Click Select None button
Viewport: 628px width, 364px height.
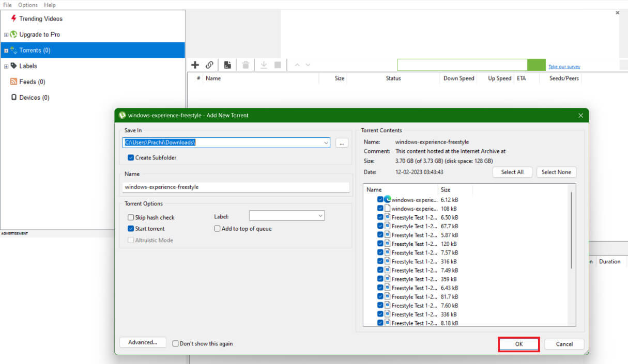click(556, 172)
